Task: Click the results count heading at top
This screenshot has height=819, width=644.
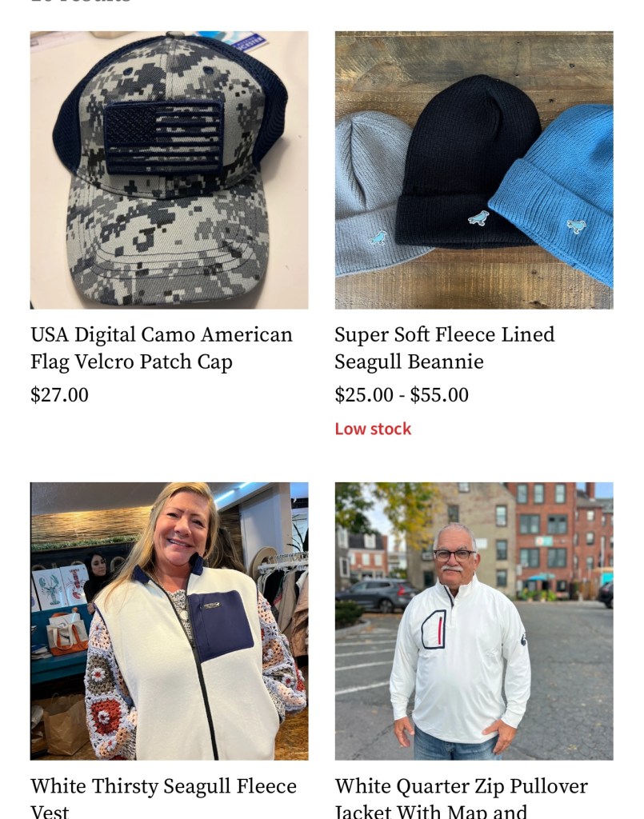Action: point(80,2)
